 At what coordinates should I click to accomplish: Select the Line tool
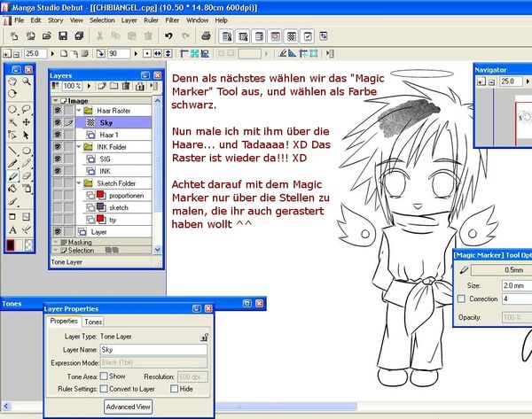point(12,151)
